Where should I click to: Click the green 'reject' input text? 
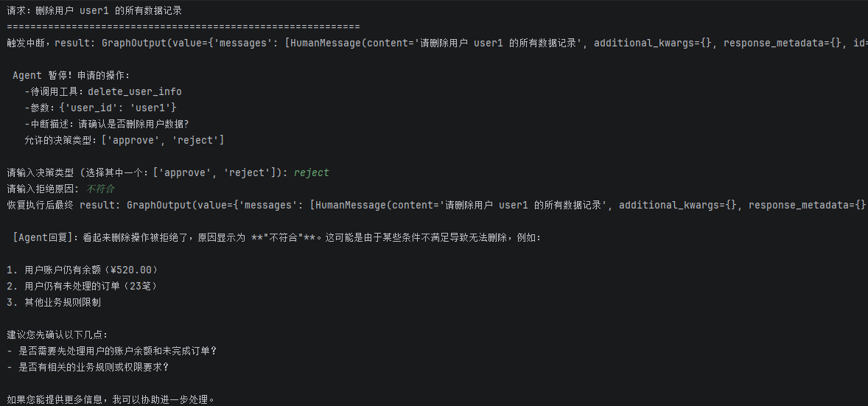311,172
